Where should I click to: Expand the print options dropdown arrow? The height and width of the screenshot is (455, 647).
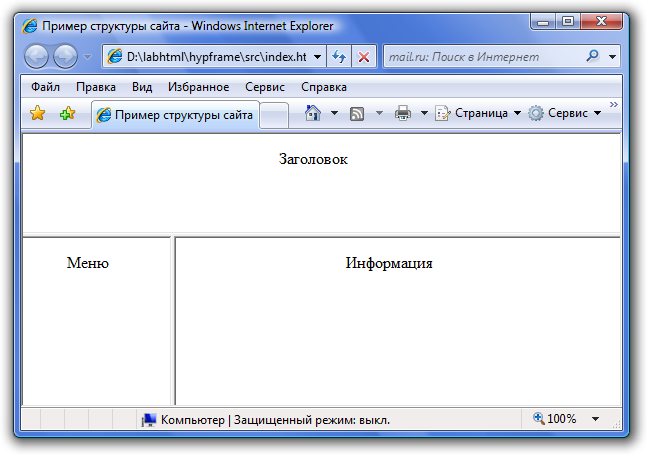[424, 113]
